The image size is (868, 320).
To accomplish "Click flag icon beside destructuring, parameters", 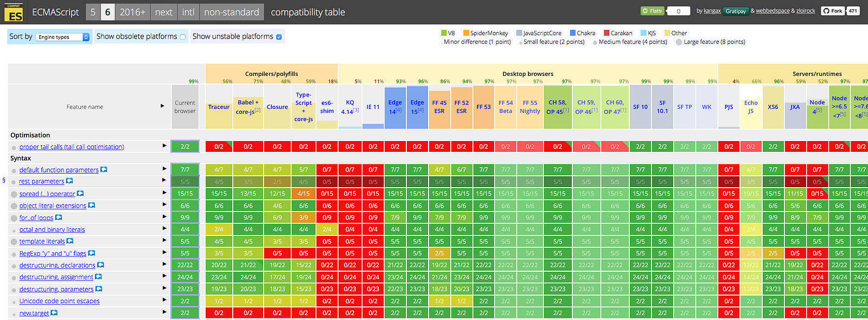I will [99, 289].
